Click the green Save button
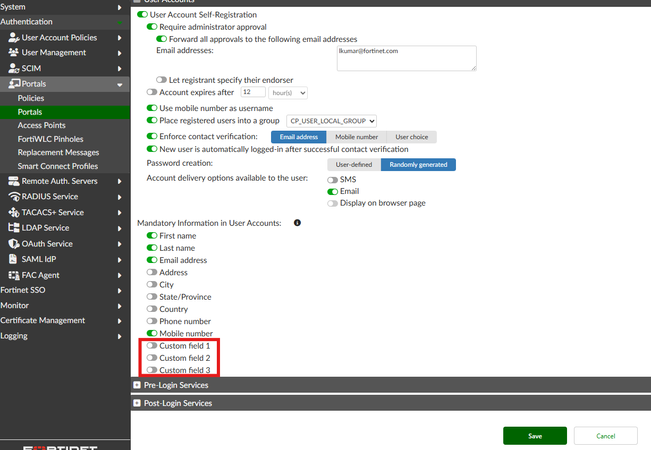Screen dimensions: 651x450 pos(535,436)
